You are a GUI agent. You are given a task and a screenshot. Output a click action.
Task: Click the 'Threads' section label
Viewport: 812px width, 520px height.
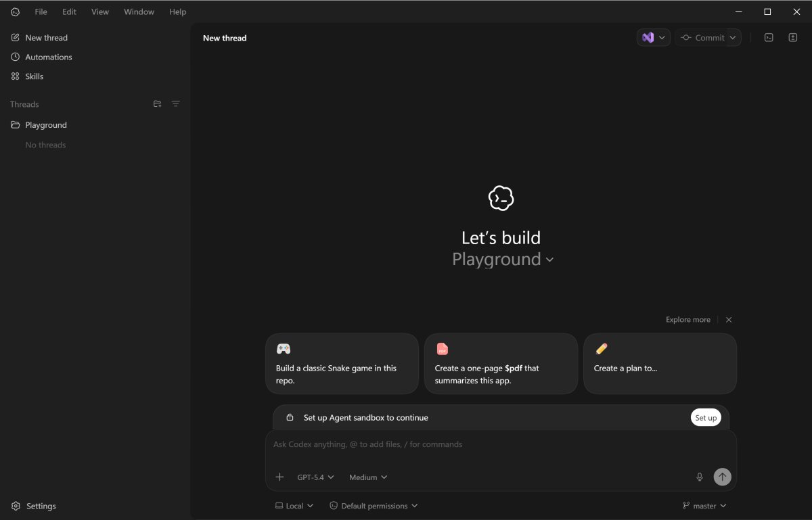tap(24, 104)
